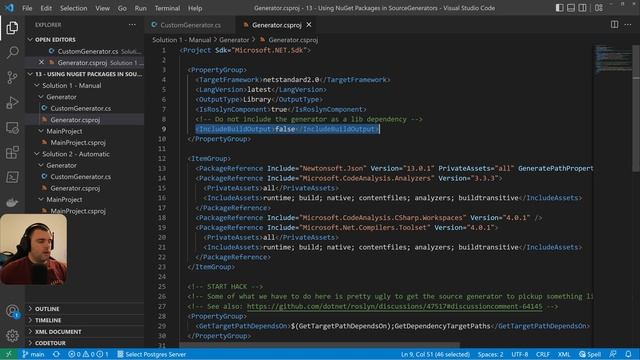Open Remote Explorer view

point(12,128)
